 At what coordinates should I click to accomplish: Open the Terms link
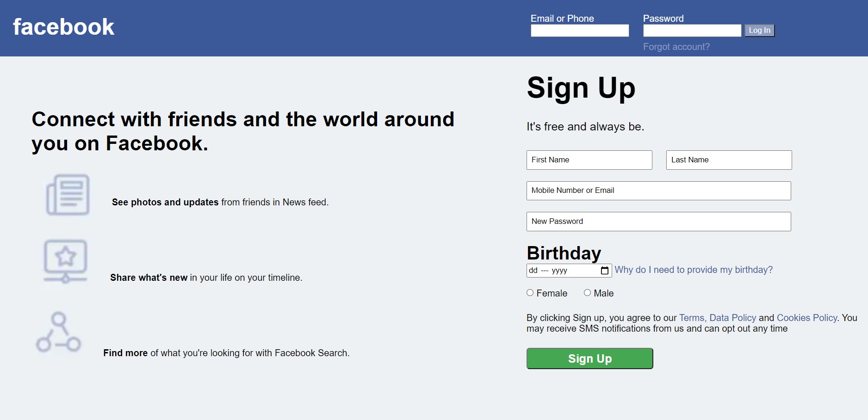692,318
